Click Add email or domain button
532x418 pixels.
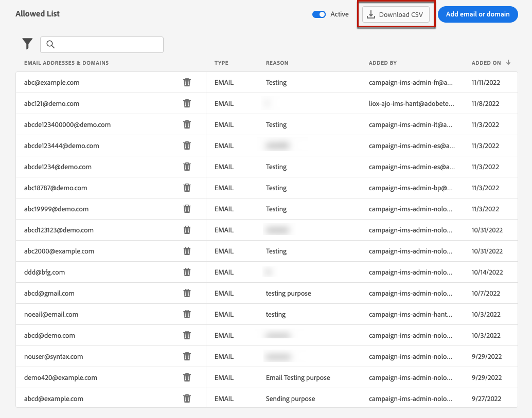click(477, 14)
